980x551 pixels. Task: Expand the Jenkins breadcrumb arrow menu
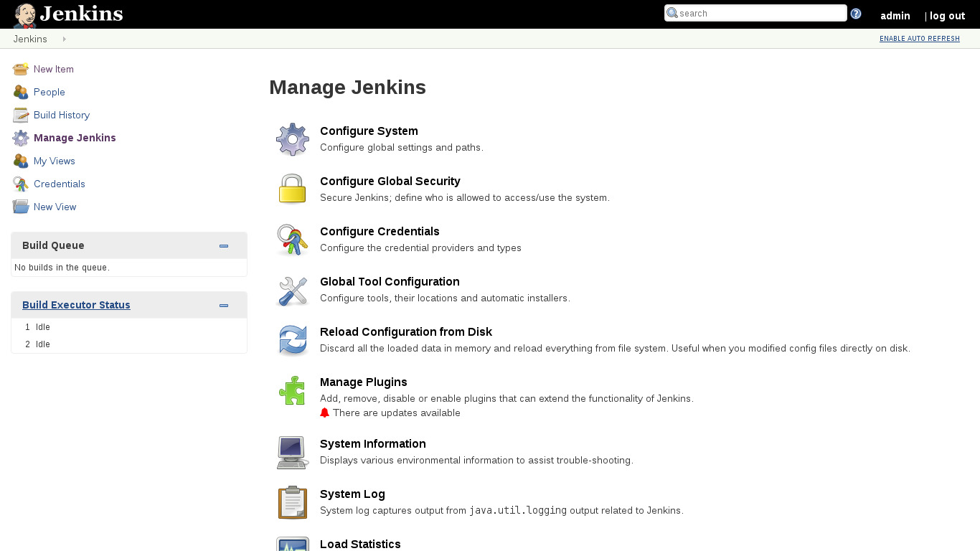coord(65,39)
